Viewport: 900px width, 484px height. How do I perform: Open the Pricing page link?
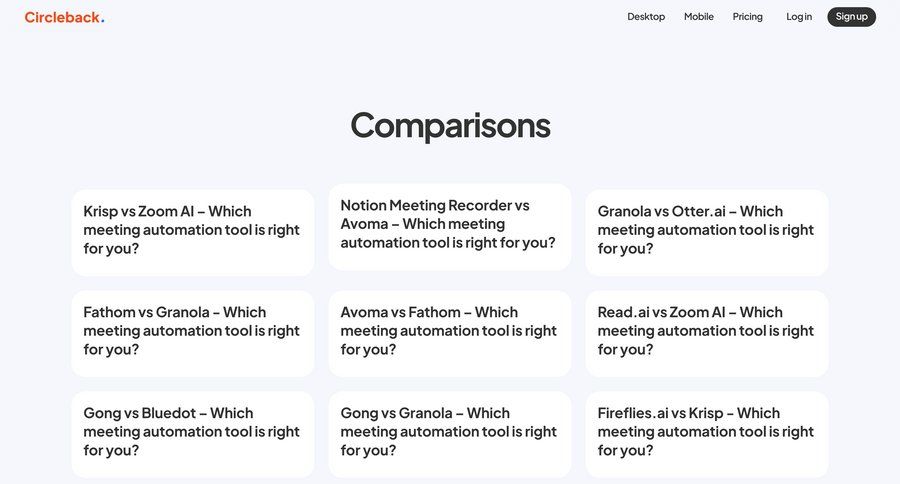click(747, 17)
